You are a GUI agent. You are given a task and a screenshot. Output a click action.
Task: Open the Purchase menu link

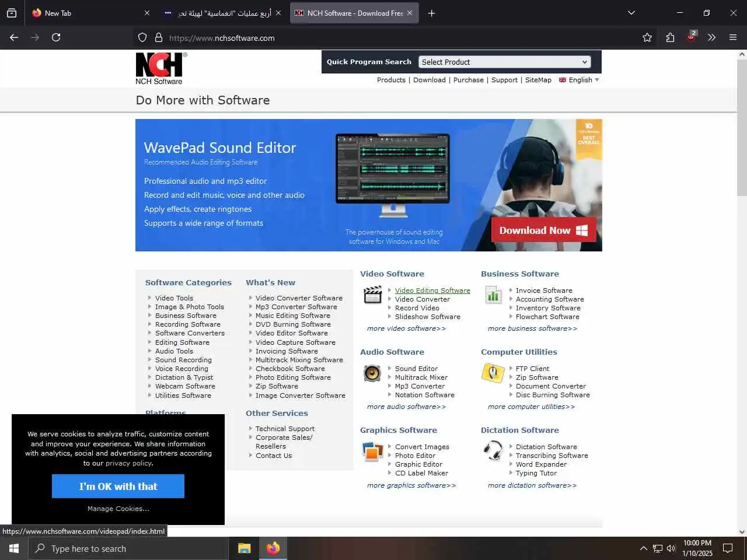pyautogui.click(x=469, y=80)
